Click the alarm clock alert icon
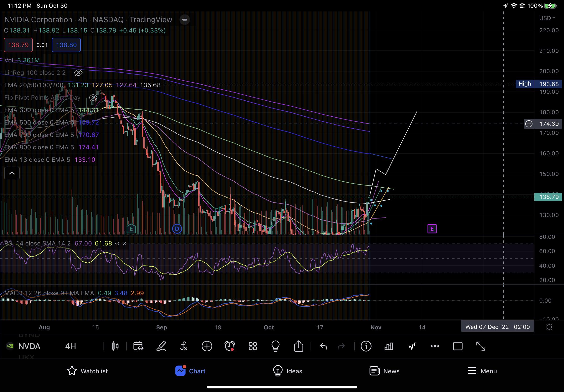The image size is (564, 392). tap(230, 346)
